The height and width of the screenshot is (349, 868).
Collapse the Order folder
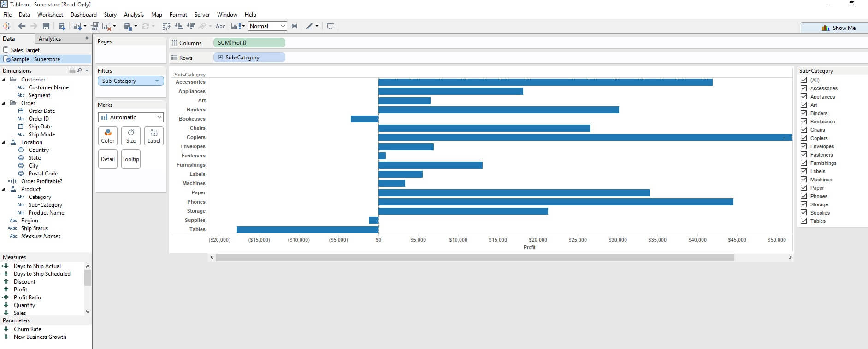(4, 103)
